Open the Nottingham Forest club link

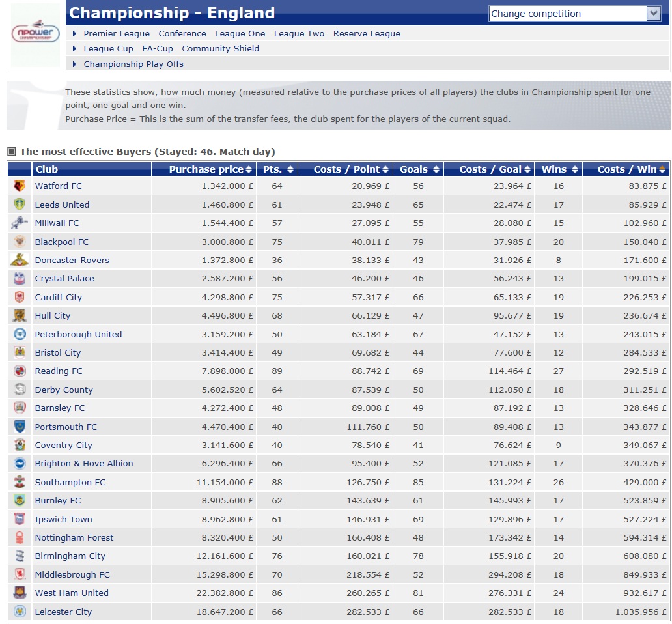pos(74,537)
